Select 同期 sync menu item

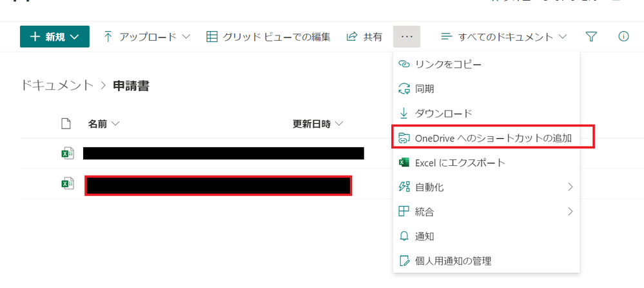(486, 88)
